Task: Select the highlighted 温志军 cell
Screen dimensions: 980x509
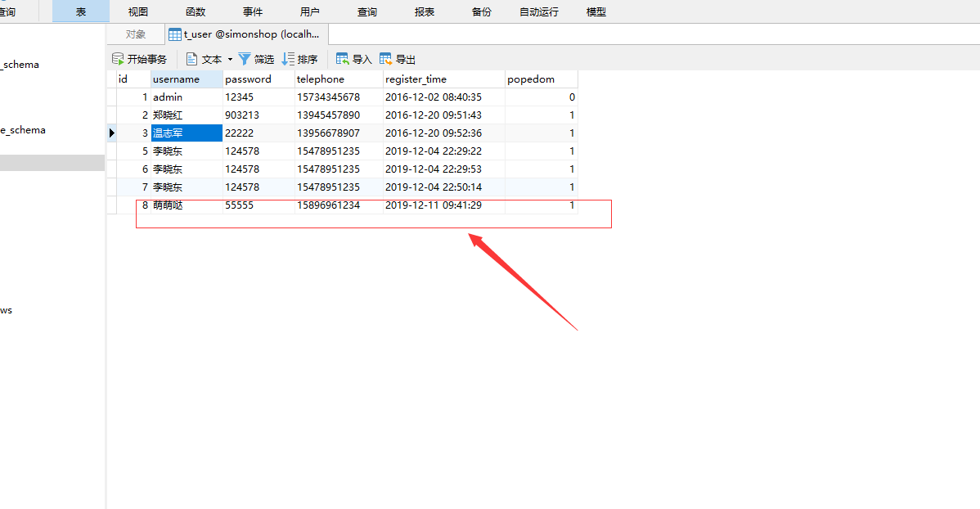Action: (187, 133)
